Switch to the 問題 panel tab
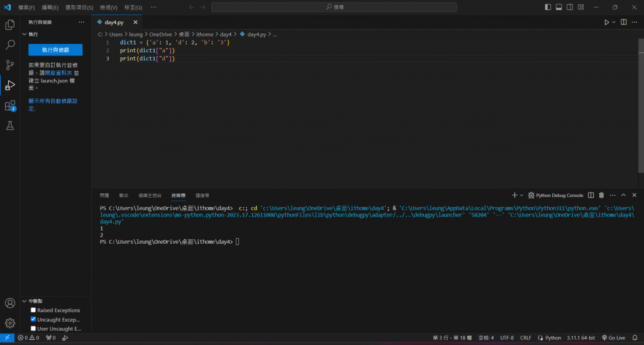The width and height of the screenshot is (644, 345). click(x=104, y=195)
